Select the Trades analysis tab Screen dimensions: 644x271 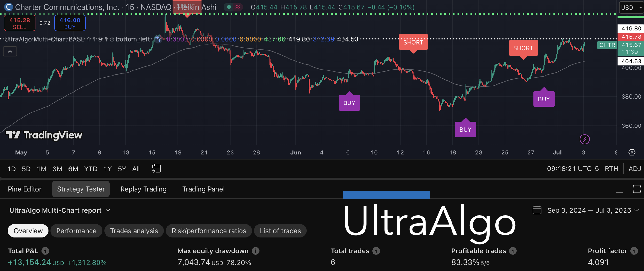[134, 231]
